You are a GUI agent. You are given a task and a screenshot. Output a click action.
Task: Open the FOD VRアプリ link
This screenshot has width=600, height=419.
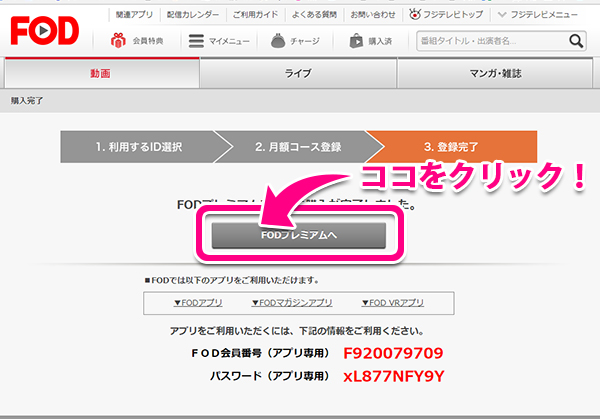[x=393, y=303]
